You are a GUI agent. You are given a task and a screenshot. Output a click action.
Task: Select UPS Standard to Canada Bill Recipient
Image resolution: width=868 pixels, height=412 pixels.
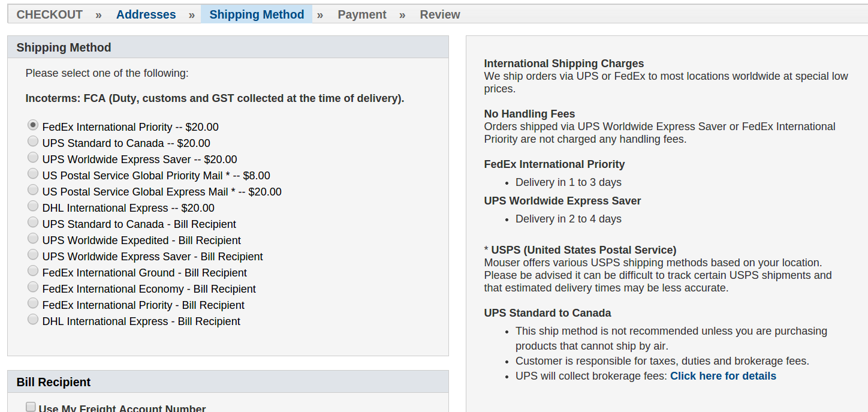(33, 222)
